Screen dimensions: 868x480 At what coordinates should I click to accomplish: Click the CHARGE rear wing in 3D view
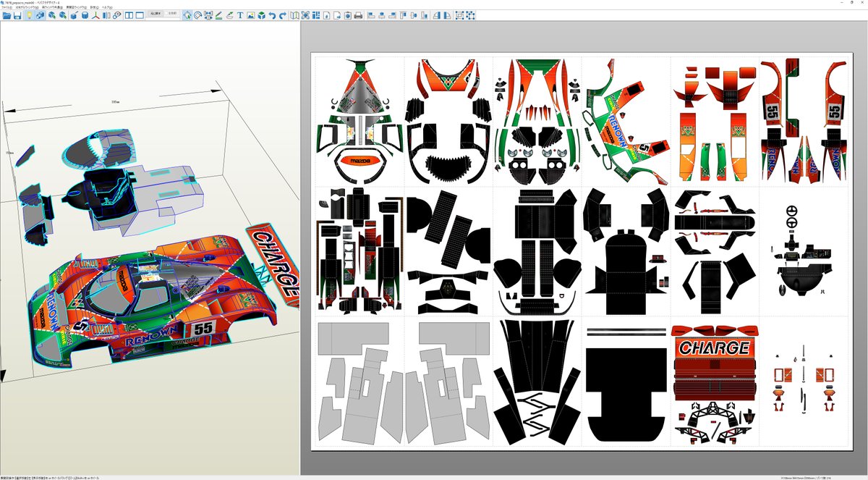pos(275,264)
